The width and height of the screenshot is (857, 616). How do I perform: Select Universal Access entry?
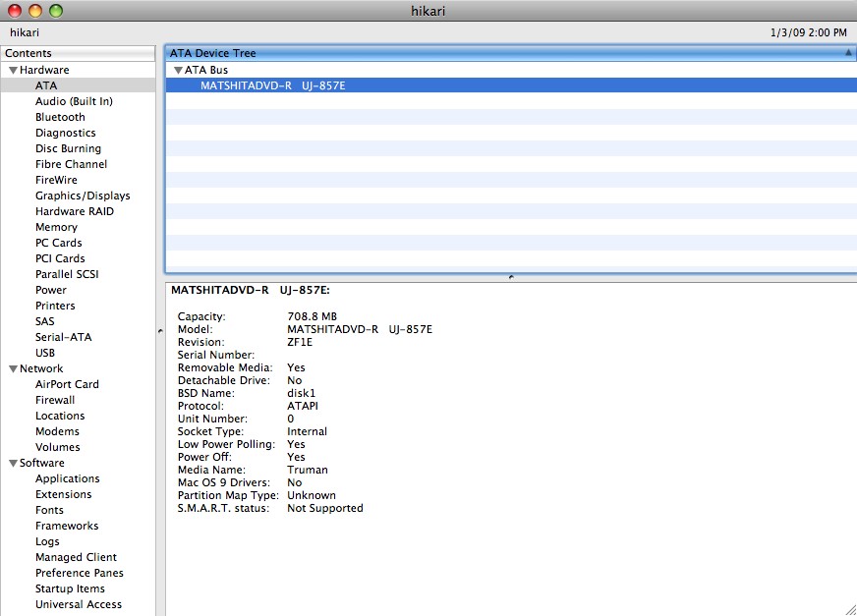pos(79,604)
